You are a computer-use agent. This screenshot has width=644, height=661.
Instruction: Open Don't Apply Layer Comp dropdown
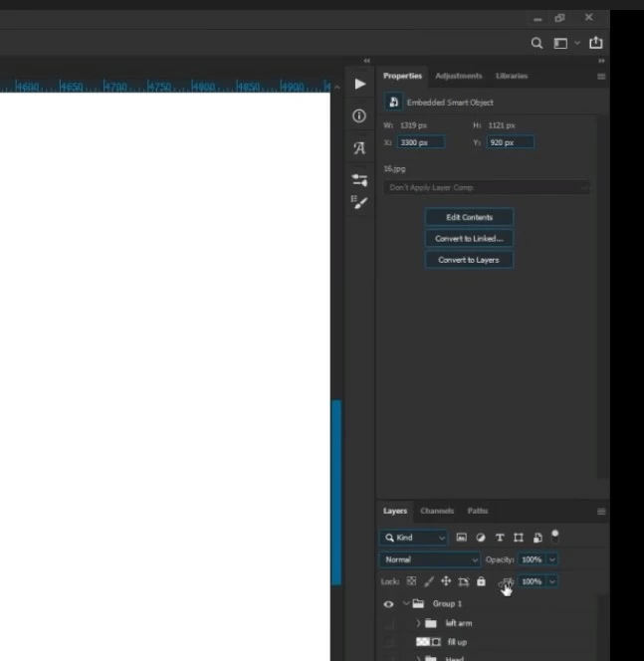(487, 187)
